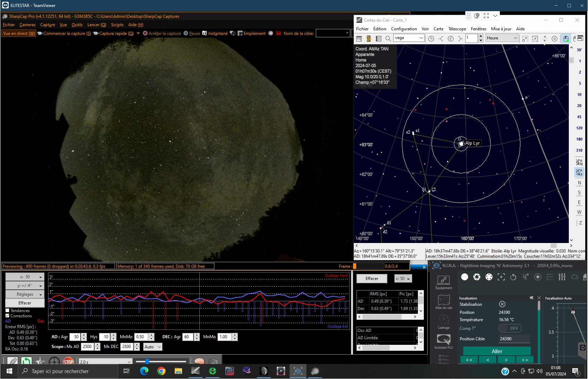Click the camera shutter icon in N.I.N.A. toolbar

[477, 277]
